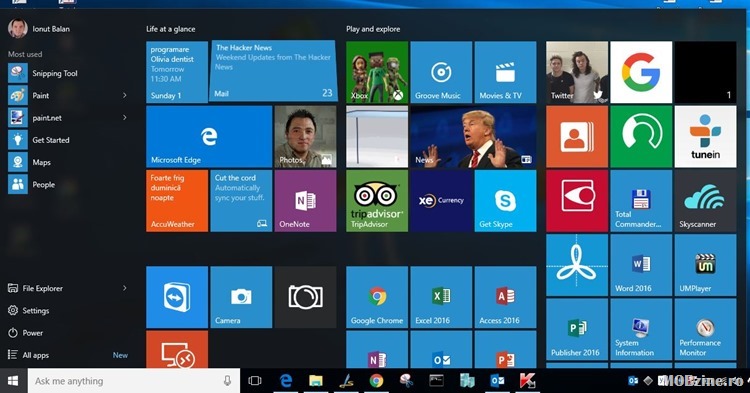Screen dimensions: 750x393
Task: Open File Explorer from the taskbar
Action: tap(316, 381)
